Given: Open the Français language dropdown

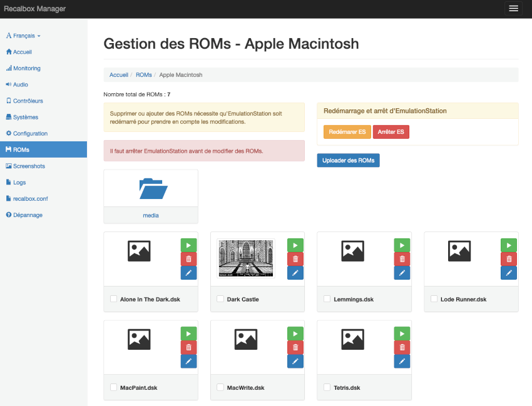Looking at the screenshot, I should 23,36.
